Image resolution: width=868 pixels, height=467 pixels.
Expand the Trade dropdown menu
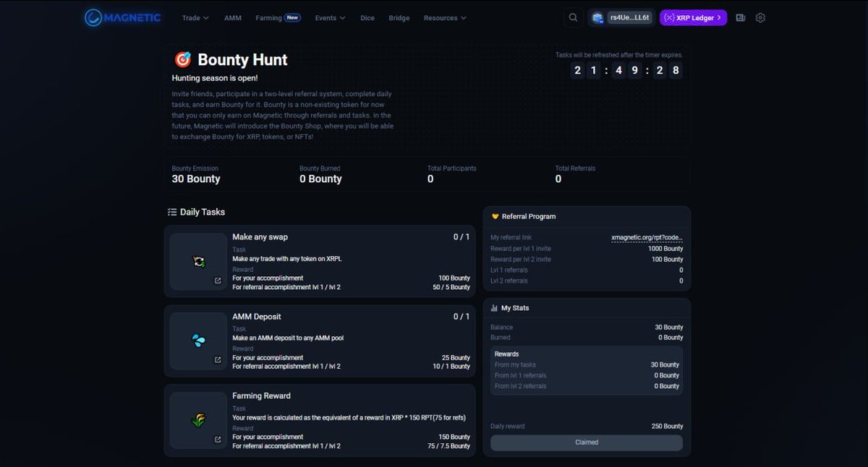(x=195, y=18)
